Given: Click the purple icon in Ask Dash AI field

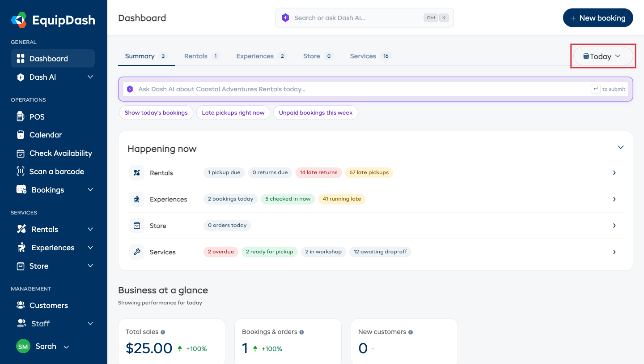Looking at the screenshot, I should (130, 89).
